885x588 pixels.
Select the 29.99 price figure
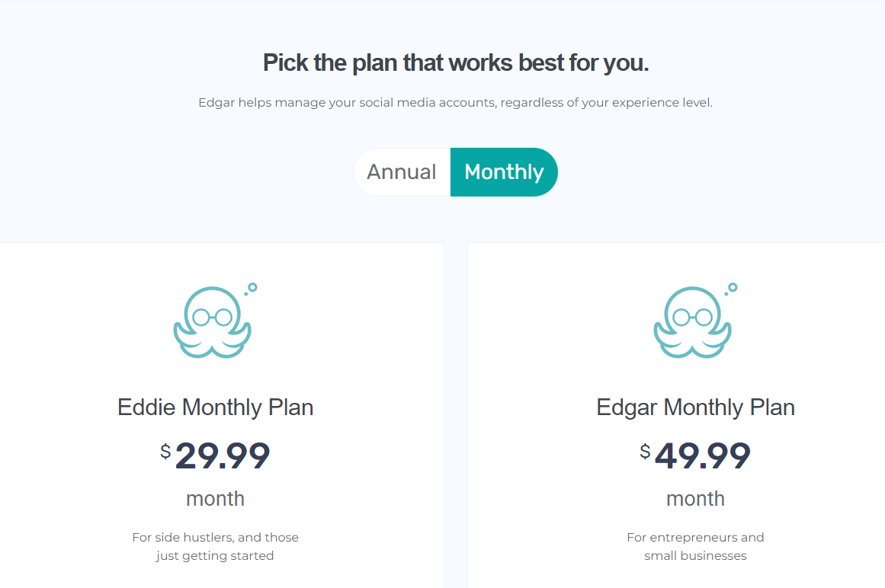coord(223,455)
